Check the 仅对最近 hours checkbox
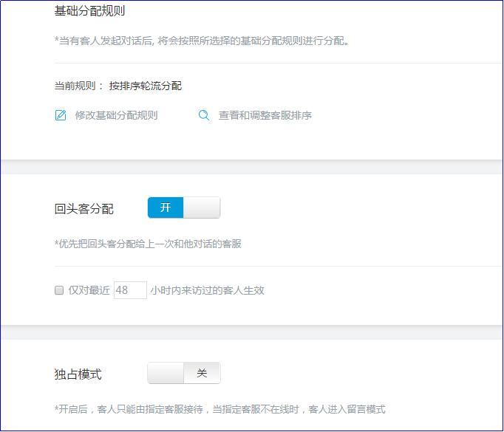 59,290
